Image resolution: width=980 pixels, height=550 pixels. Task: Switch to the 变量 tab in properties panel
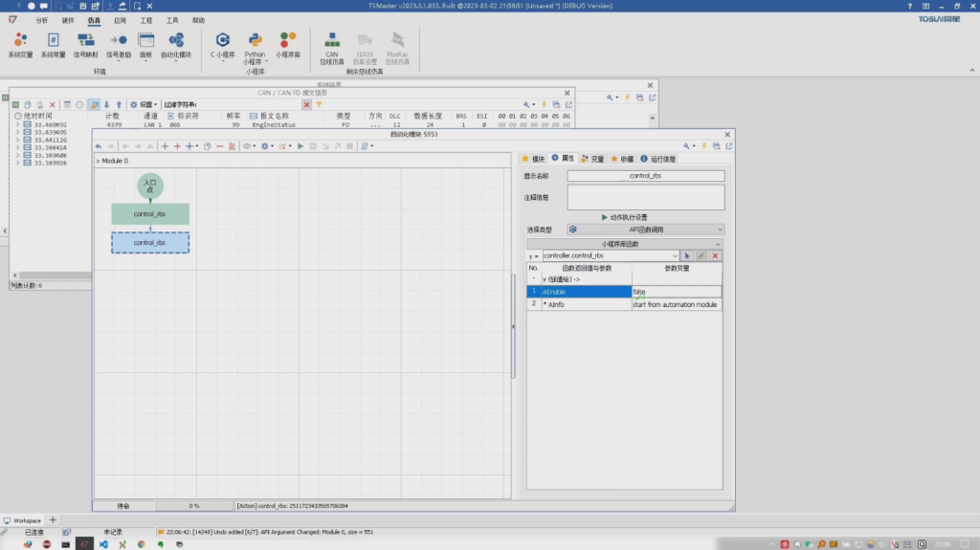[591, 159]
